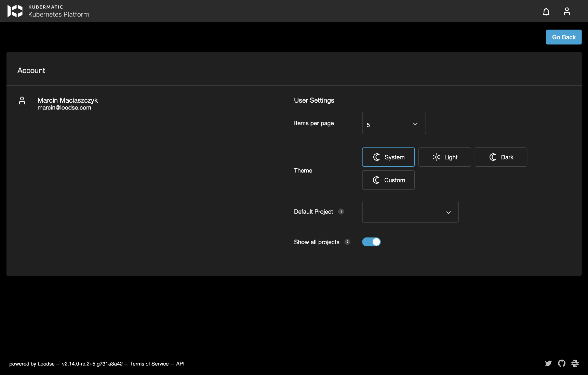Viewport: 588px width, 375px height.
Task: Click the Go Back button
Action: 563,37
